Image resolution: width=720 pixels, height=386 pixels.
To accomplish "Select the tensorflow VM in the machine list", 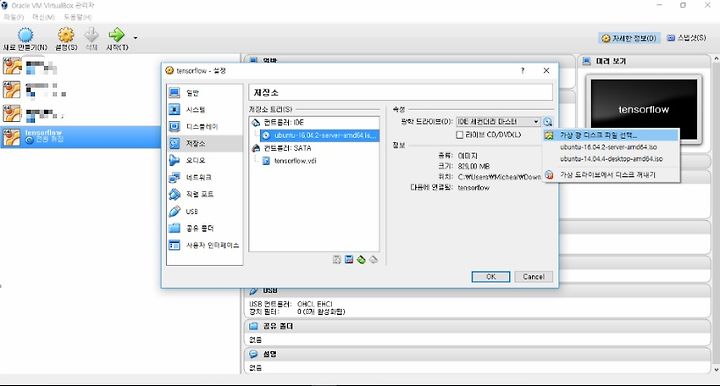I will click(x=80, y=137).
